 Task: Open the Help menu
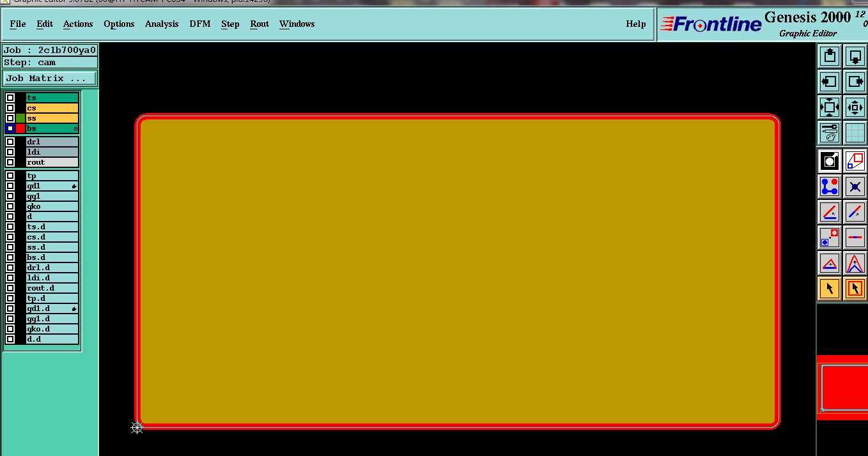pos(636,24)
